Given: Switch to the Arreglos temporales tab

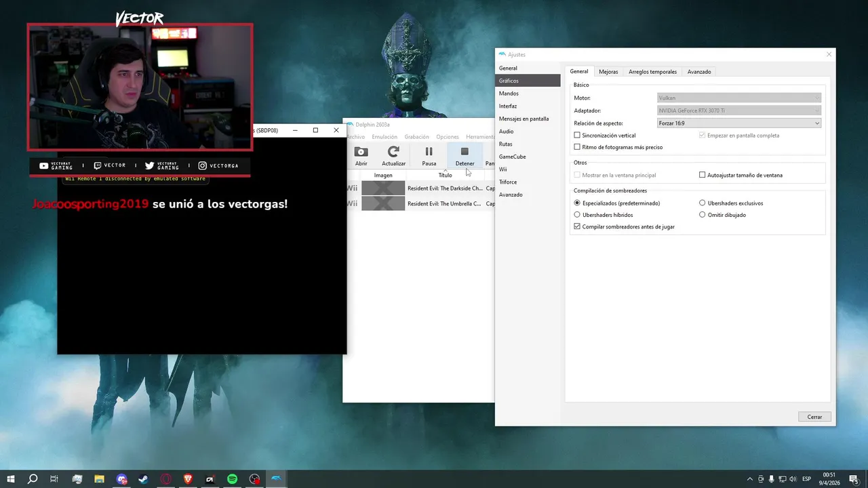Looking at the screenshot, I should pyautogui.click(x=652, y=72).
